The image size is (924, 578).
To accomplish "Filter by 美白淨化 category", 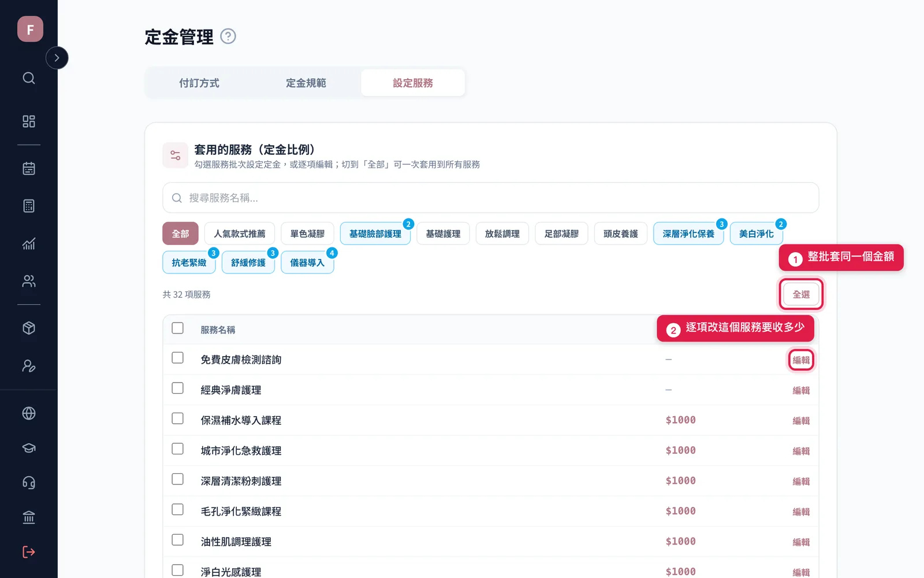I will pos(756,234).
